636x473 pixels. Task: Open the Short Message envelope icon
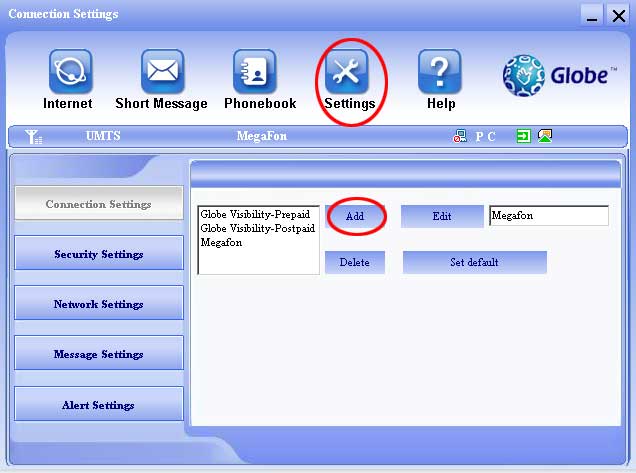tap(162, 72)
